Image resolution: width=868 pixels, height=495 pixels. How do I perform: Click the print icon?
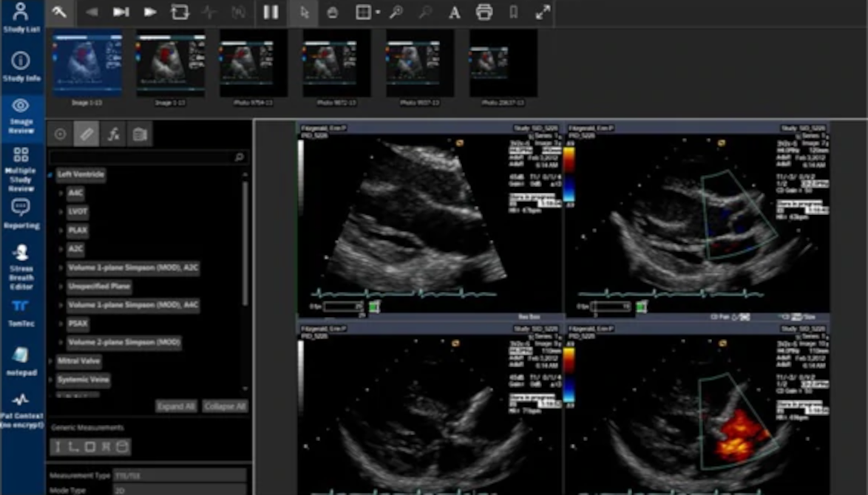point(484,13)
